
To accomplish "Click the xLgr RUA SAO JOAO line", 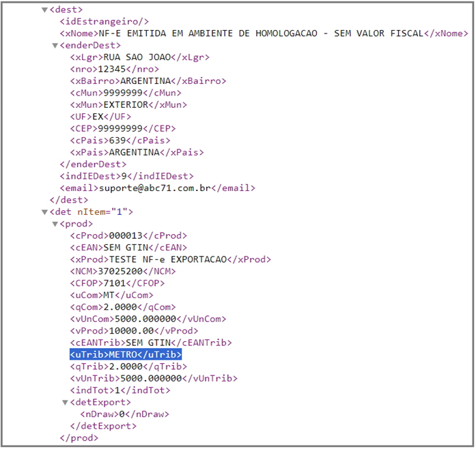I will pyautogui.click(x=139, y=57).
